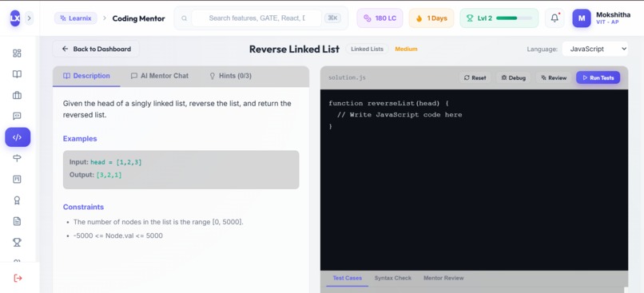Click the red logout icon
Image resolution: width=644 pixels, height=293 pixels.
(x=18, y=278)
